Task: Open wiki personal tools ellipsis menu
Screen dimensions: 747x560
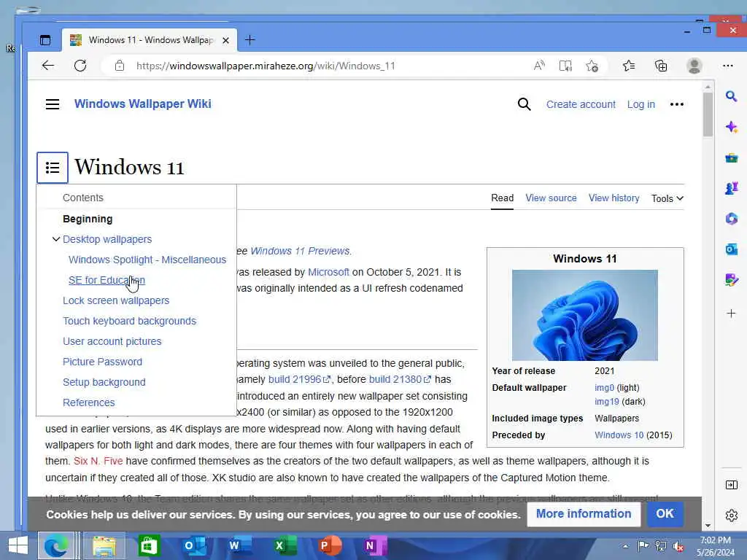Action: tap(676, 104)
